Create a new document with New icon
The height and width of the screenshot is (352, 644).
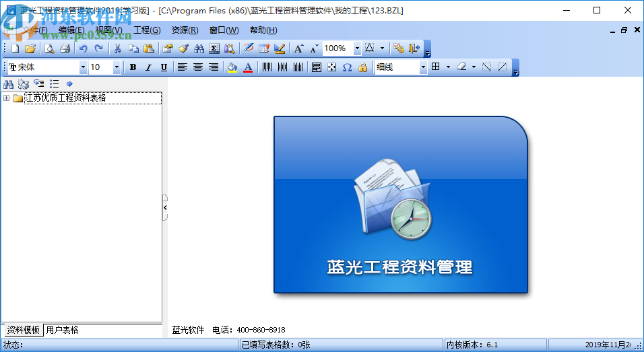15,48
